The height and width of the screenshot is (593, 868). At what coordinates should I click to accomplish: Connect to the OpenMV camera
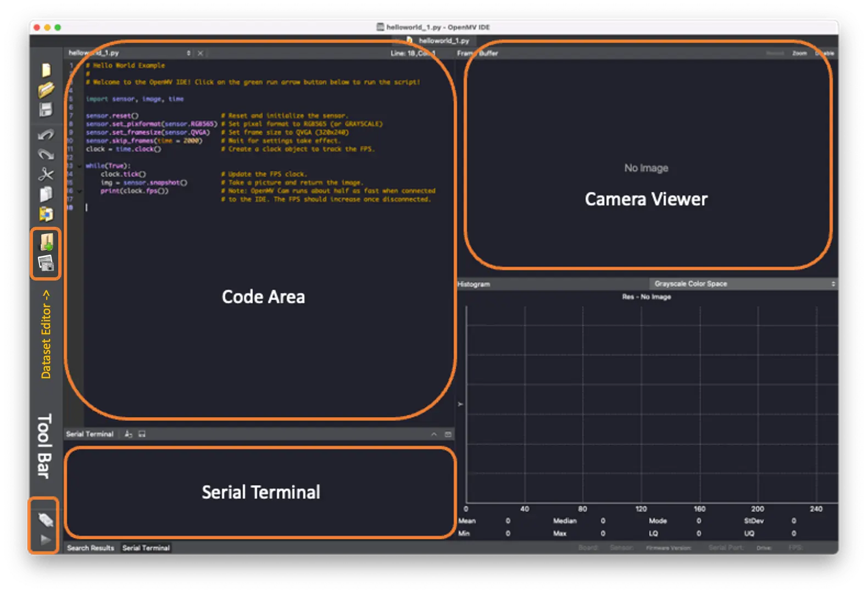(x=45, y=519)
